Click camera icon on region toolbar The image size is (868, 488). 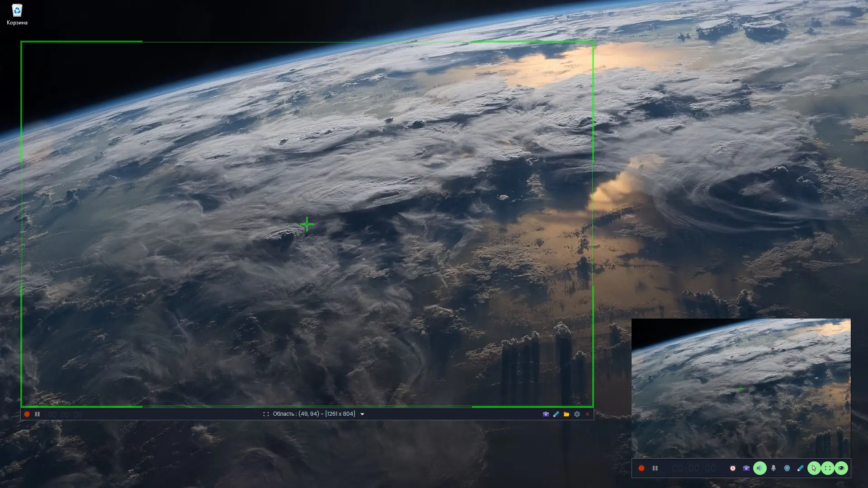point(546,414)
